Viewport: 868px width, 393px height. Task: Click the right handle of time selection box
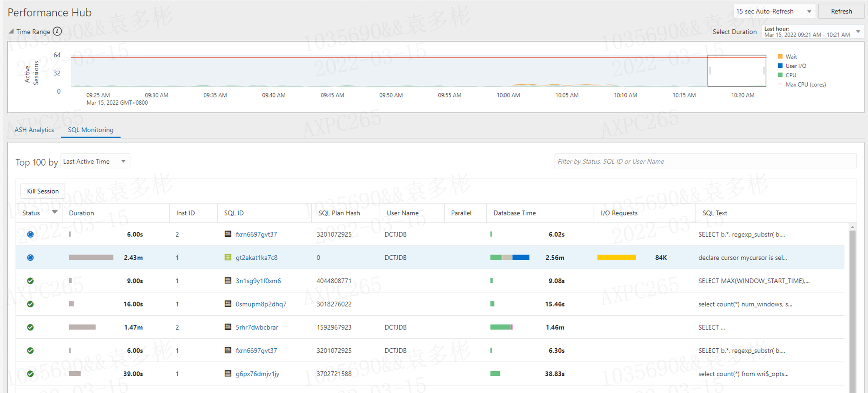click(x=764, y=71)
